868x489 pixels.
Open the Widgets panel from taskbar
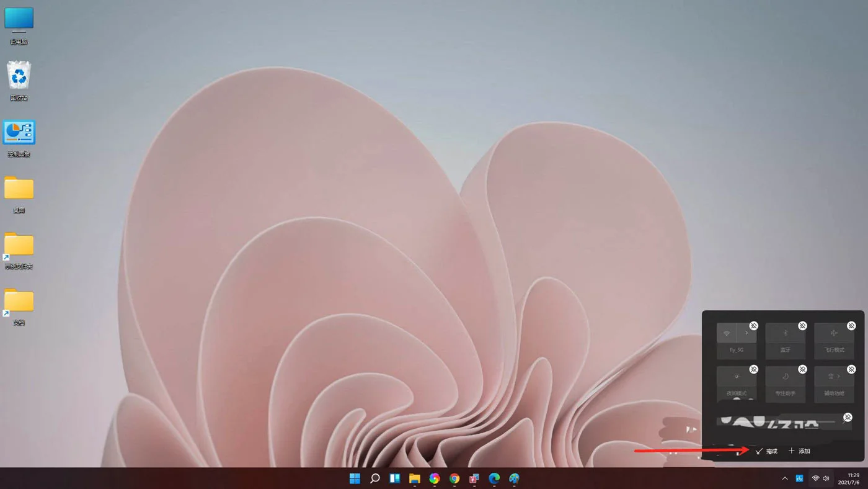[x=394, y=478]
